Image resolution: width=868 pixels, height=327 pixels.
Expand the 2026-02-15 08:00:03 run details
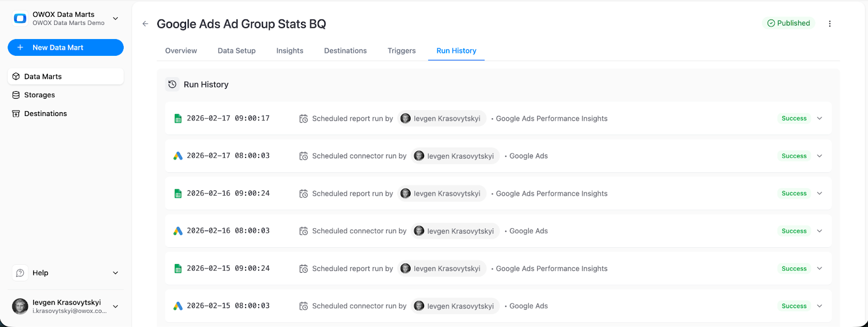click(820, 306)
